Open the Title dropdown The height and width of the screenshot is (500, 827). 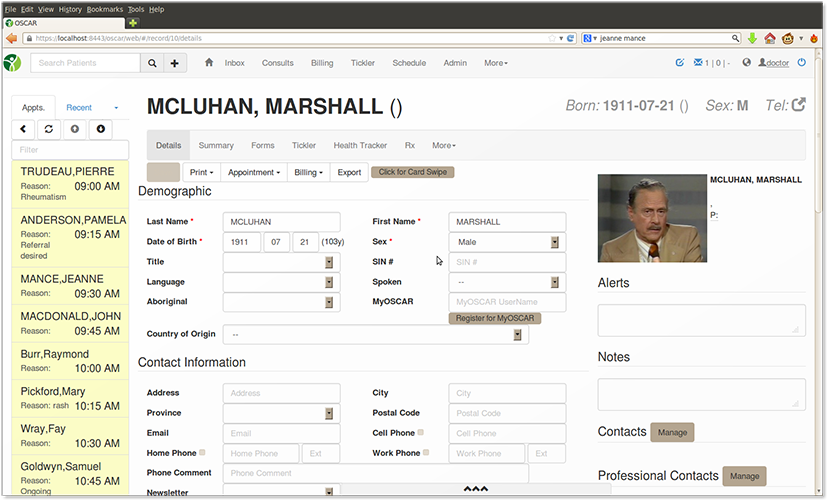click(282, 262)
